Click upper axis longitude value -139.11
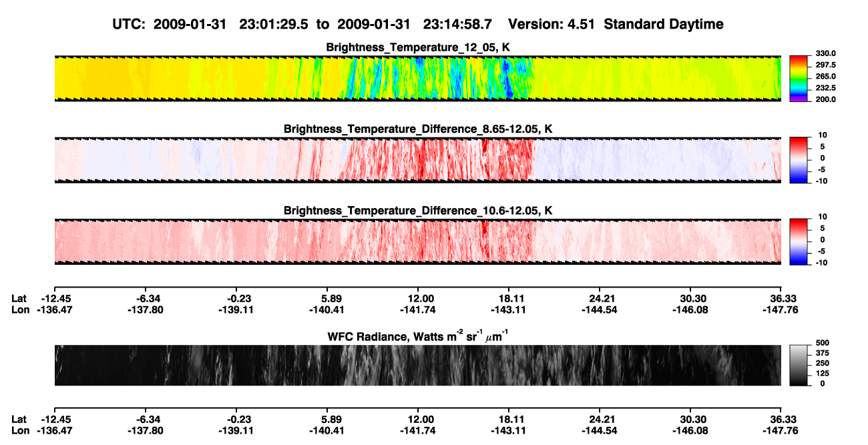This screenshot has height=445, width=868. [236, 310]
